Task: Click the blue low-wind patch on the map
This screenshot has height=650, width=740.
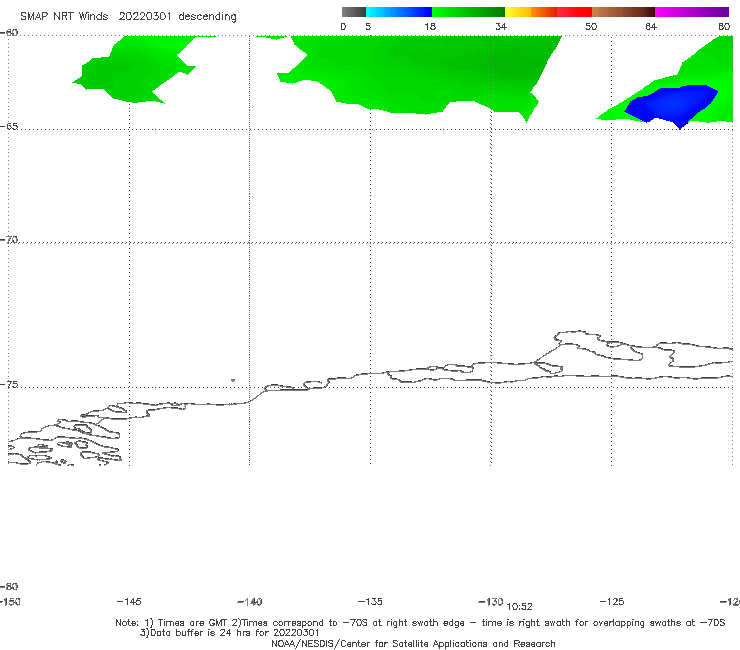Action: tap(671, 105)
